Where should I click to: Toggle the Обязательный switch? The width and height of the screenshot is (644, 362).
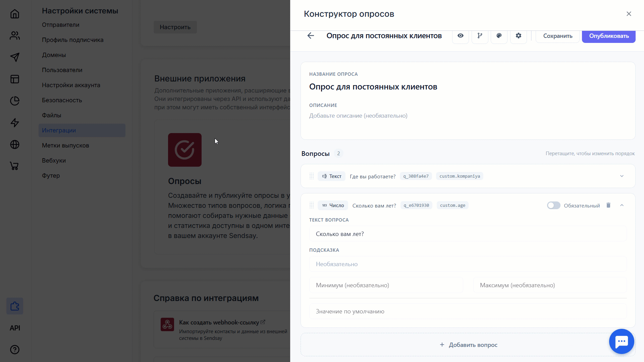(x=553, y=205)
